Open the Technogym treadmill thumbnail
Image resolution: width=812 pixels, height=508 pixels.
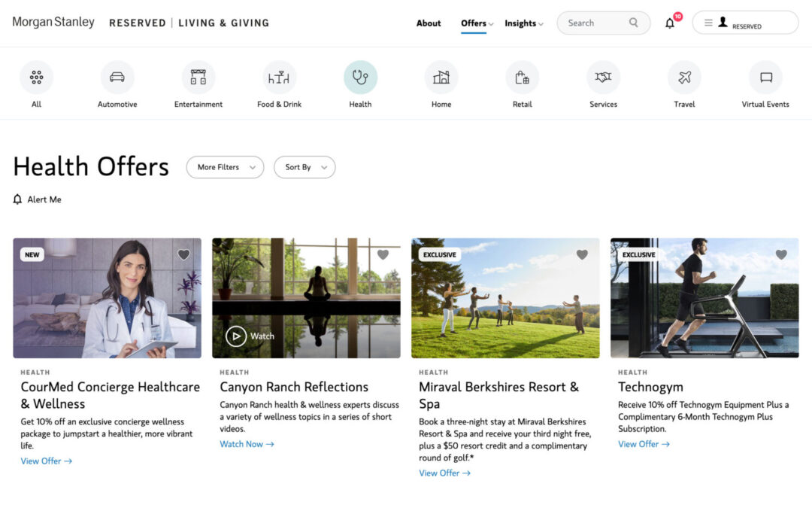point(704,298)
